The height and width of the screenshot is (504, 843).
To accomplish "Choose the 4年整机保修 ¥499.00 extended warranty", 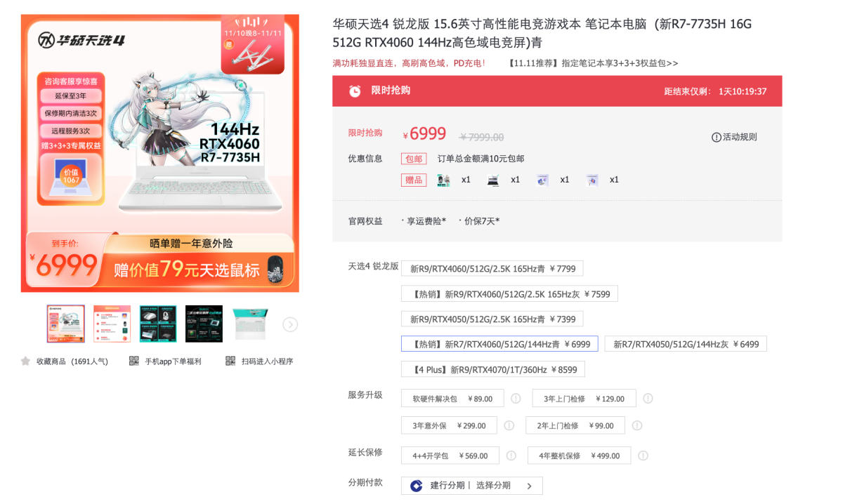I will [579, 456].
